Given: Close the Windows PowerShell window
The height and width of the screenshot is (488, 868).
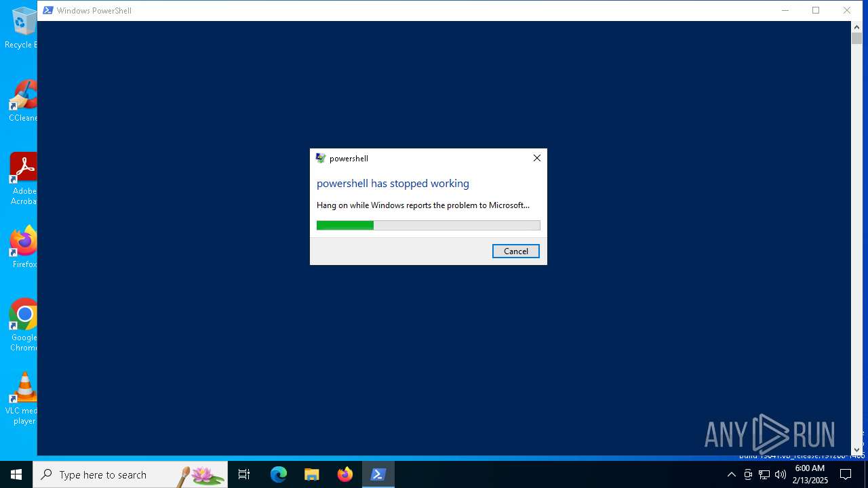Looking at the screenshot, I should (847, 10).
